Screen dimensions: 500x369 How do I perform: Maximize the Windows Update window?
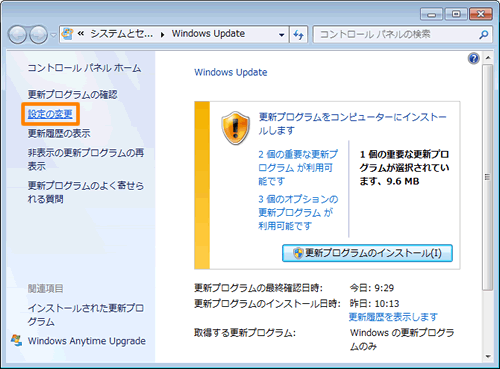click(x=456, y=14)
